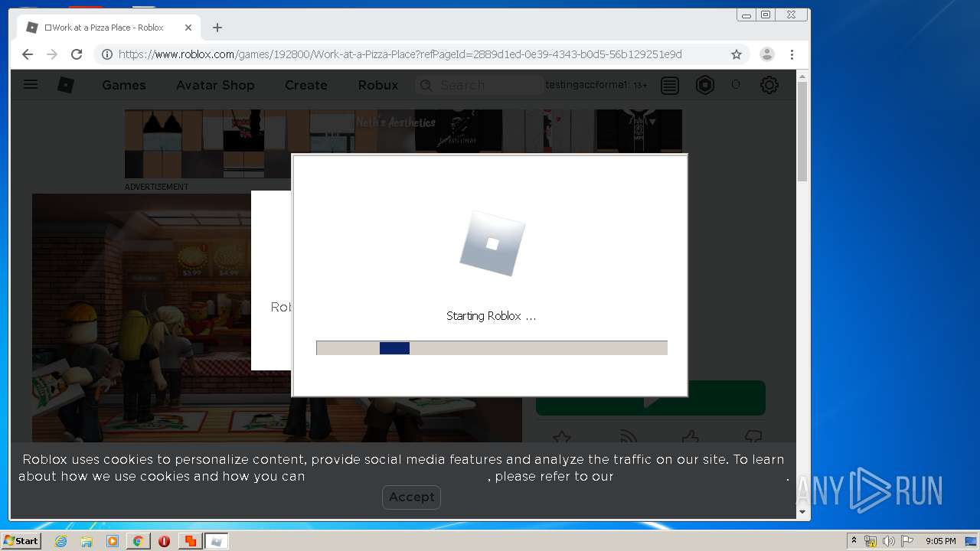
Task: Close the Work at a Pizza Place tab
Action: pos(188,28)
